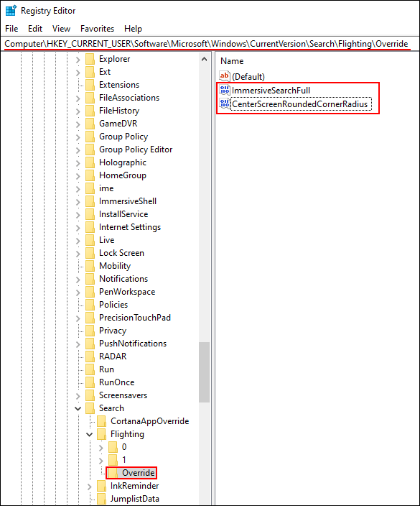Click the HomeGroup folder icon
The width and height of the screenshot is (420, 506).
[90, 175]
